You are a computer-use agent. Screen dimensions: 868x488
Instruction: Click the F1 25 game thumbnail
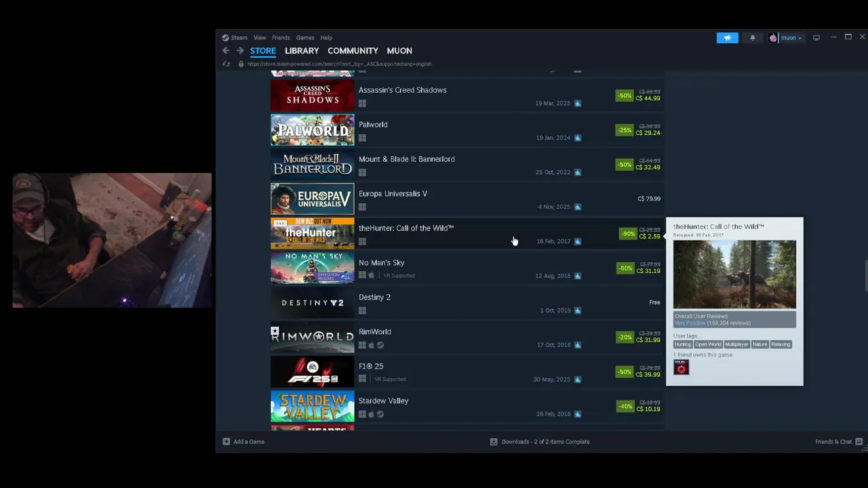pos(313,372)
